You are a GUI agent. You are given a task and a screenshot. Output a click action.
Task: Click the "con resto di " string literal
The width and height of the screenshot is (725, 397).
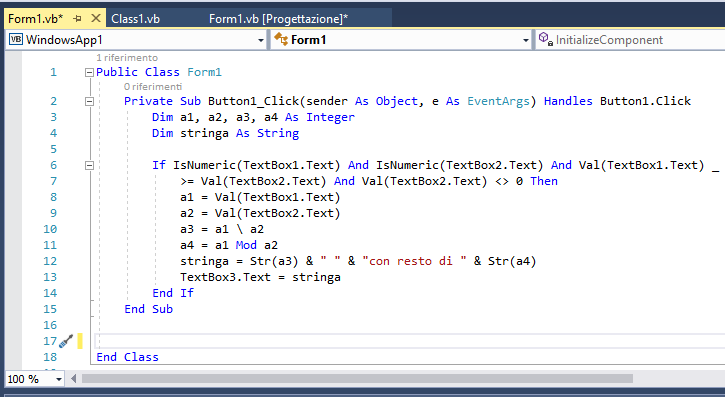coord(414,261)
